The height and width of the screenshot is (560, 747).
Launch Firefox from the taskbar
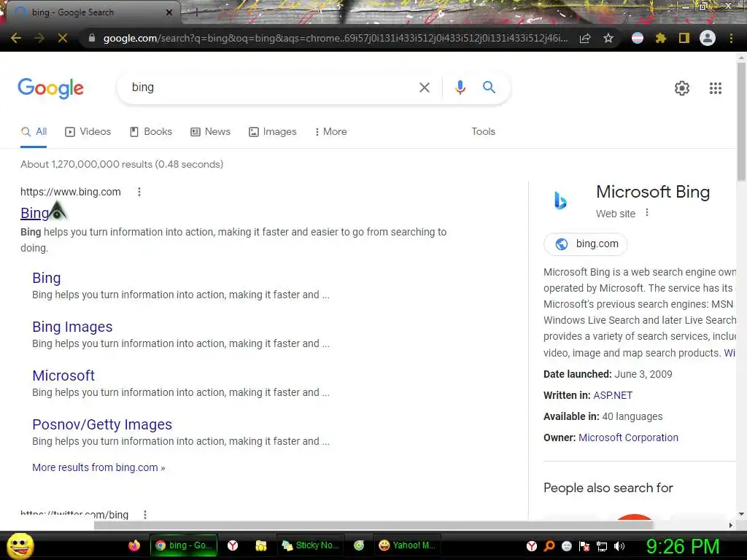[x=134, y=545]
